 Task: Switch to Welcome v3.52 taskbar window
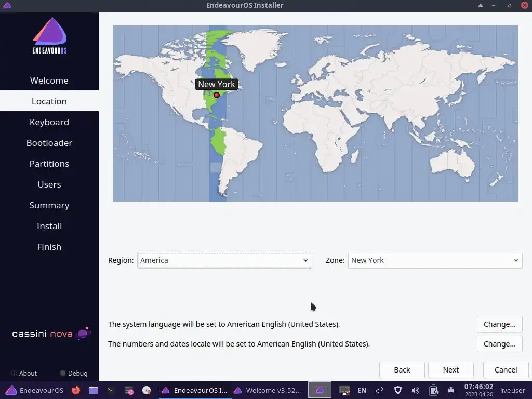[268, 390]
